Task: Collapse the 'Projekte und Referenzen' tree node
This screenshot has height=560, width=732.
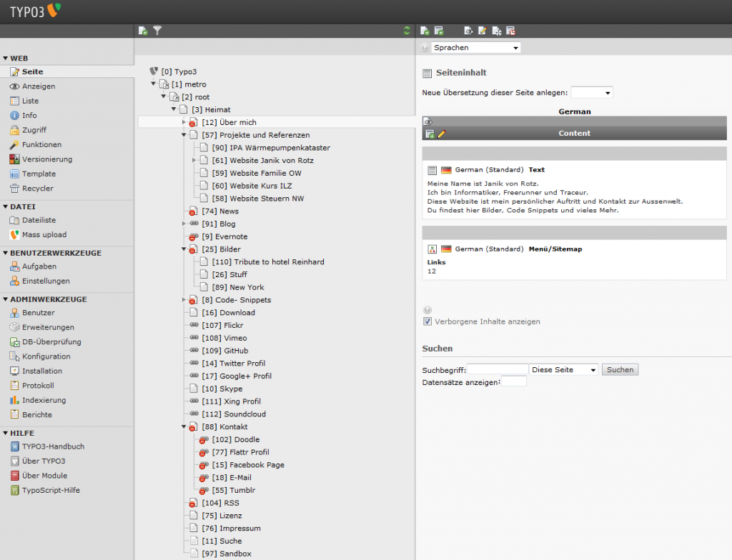Action: [x=184, y=135]
